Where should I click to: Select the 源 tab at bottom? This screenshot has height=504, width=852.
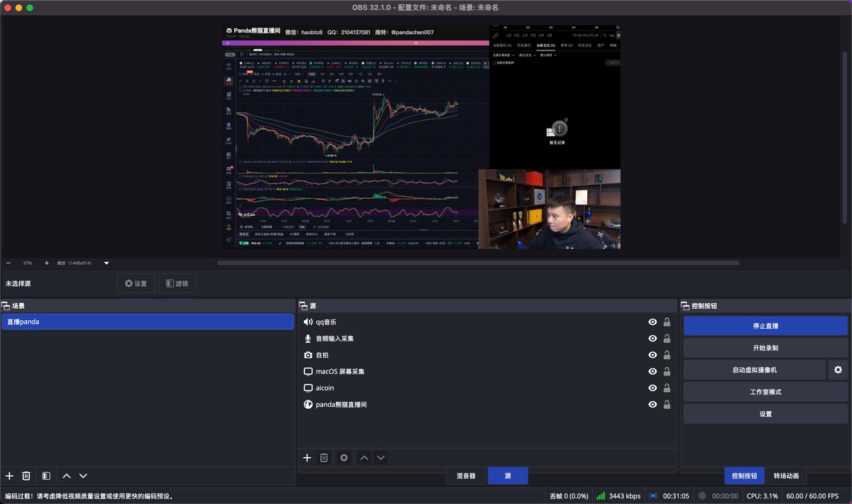pyautogui.click(x=508, y=476)
